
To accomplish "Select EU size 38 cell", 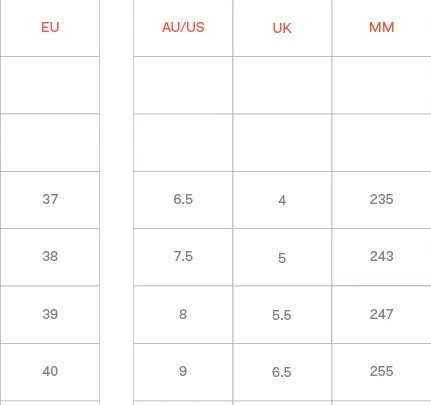I will click(50, 256).
